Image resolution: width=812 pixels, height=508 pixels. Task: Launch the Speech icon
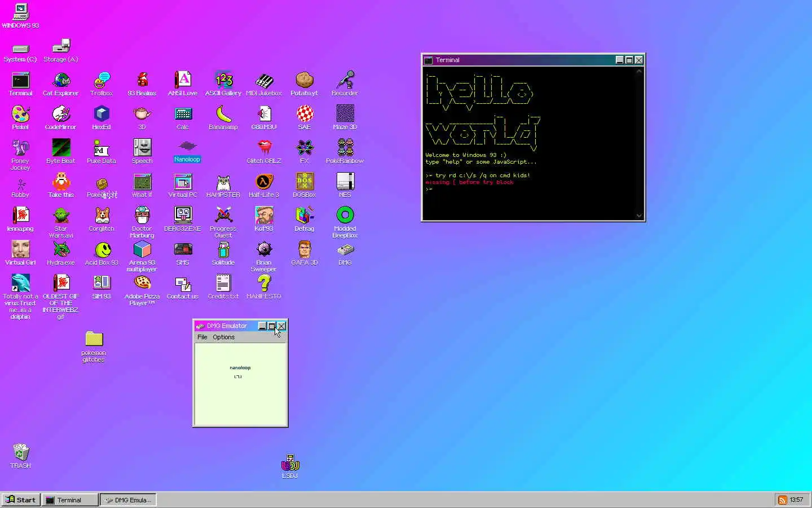(x=142, y=152)
